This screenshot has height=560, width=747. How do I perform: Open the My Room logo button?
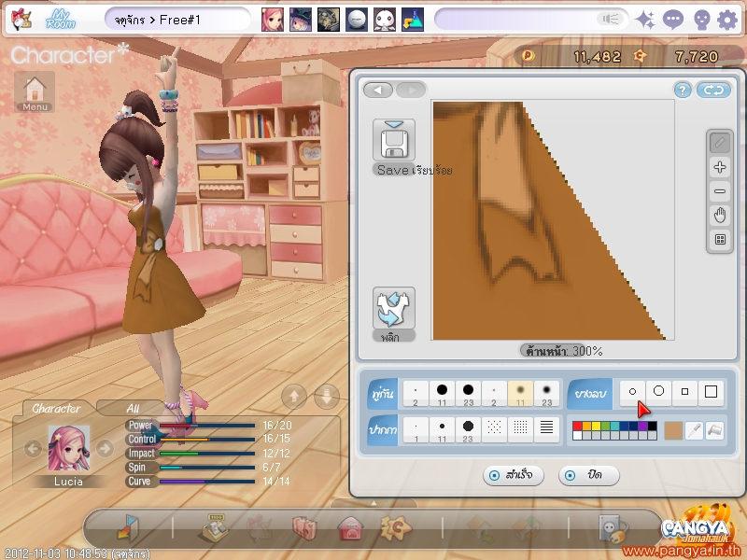tap(61, 20)
